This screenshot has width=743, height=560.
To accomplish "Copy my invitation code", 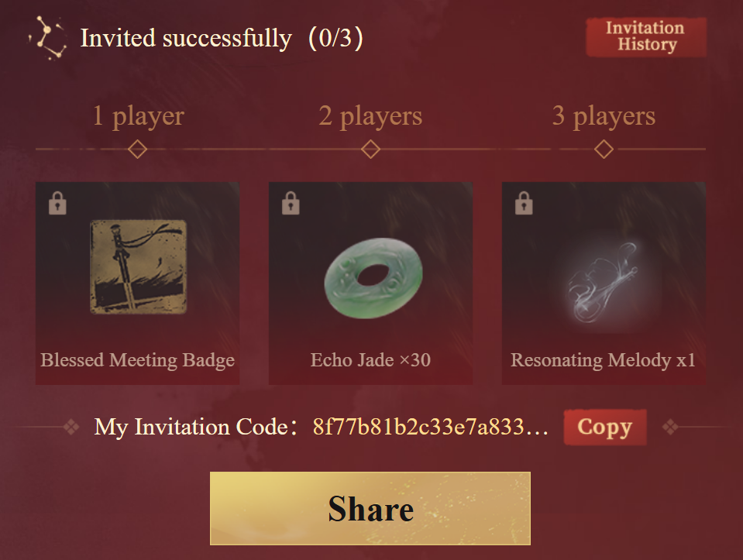I will (x=604, y=427).
